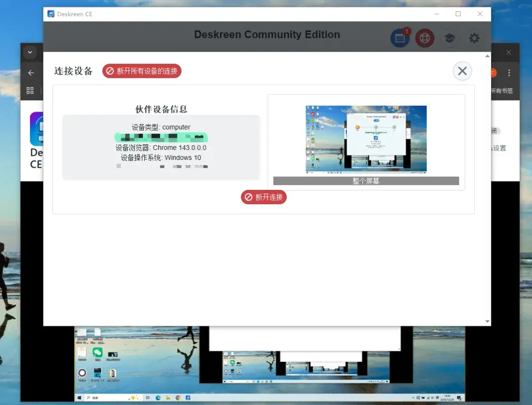Select the shared screen preview thumbnail
This screenshot has width=532, height=405.
tap(366, 139)
